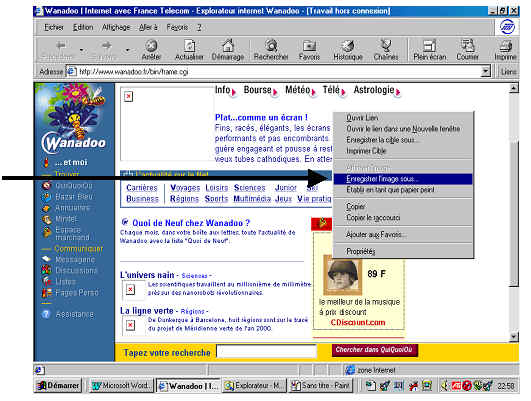Open the Historique toolbar icon
Image resolution: width=531 pixels, height=401 pixels.
click(x=348, y=46)
